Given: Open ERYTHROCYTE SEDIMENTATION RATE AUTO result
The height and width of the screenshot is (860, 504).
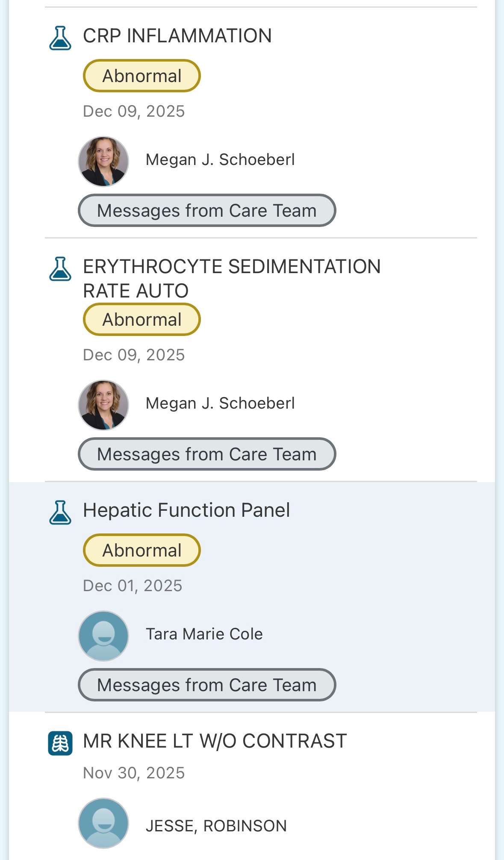Looking at the screenshot, I should point(232,278).
